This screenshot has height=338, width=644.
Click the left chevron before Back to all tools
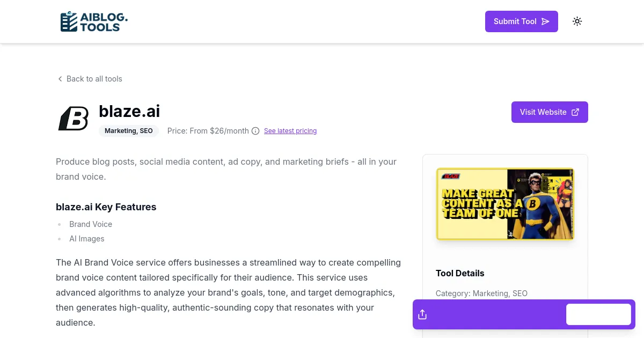(60, 79)
